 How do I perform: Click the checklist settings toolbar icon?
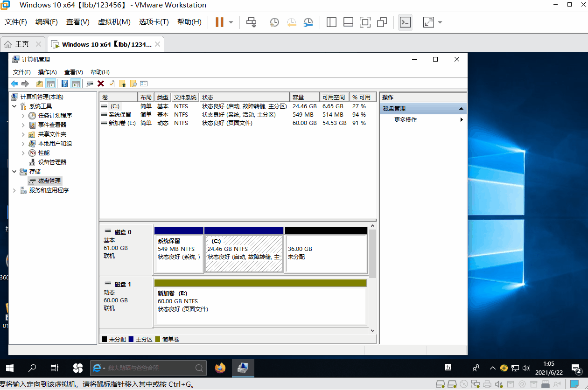144,84
